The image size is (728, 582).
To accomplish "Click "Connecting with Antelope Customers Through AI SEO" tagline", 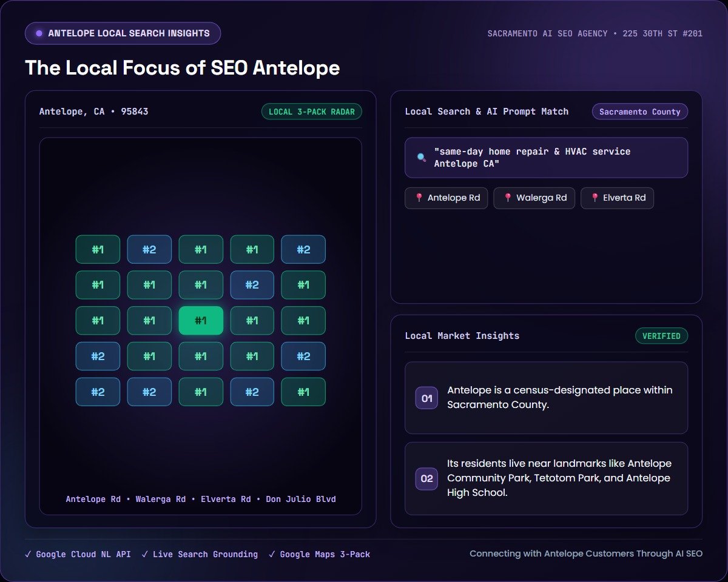I will tap(586, 554).
